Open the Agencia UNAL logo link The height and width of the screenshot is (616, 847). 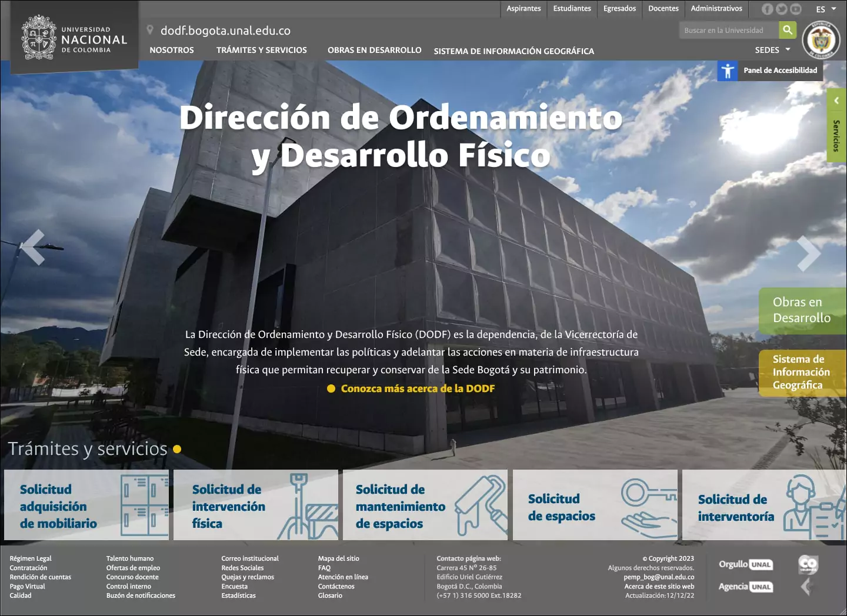click(746, 587)
